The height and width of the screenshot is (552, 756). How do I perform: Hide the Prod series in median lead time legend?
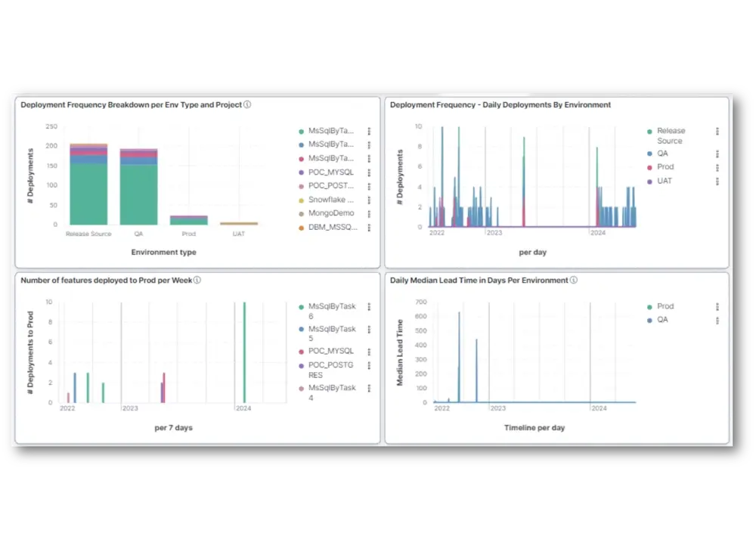click(x=665, y=306)
